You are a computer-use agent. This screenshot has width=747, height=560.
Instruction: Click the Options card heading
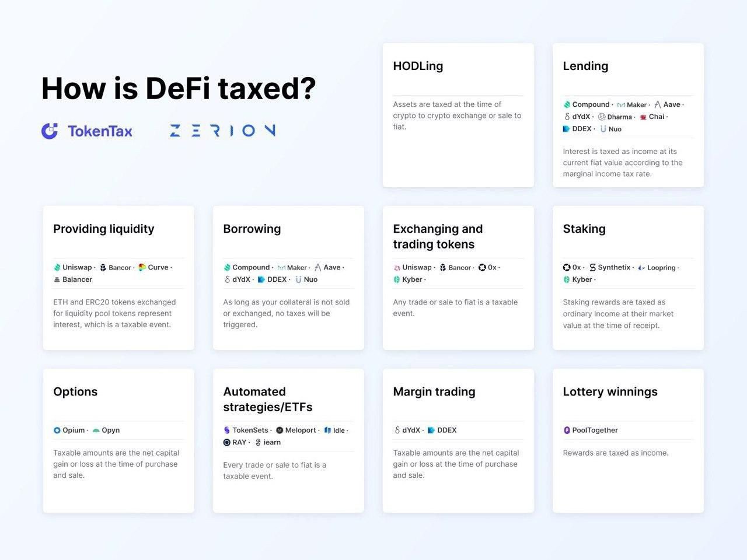click(x=75, y=391)
